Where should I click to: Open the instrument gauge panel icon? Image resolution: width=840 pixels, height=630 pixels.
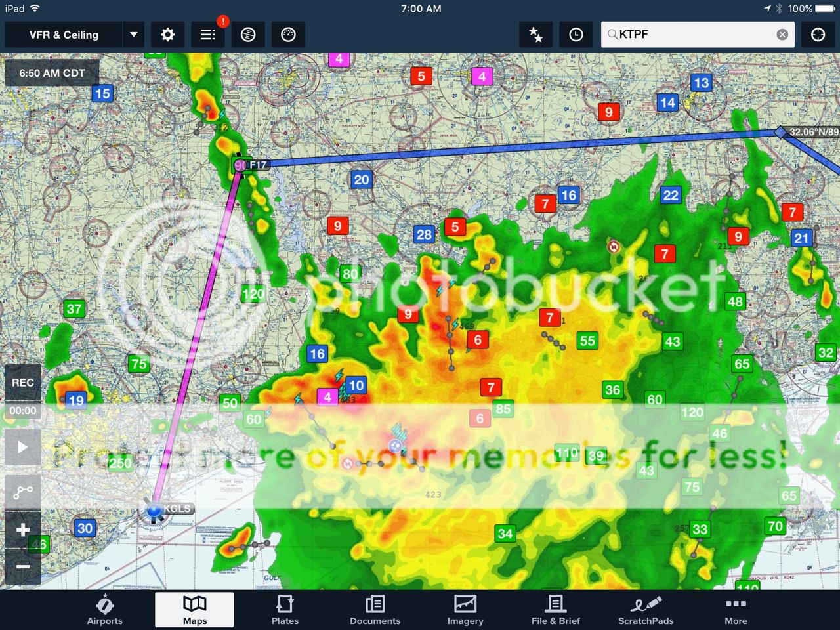click(288, 35)
